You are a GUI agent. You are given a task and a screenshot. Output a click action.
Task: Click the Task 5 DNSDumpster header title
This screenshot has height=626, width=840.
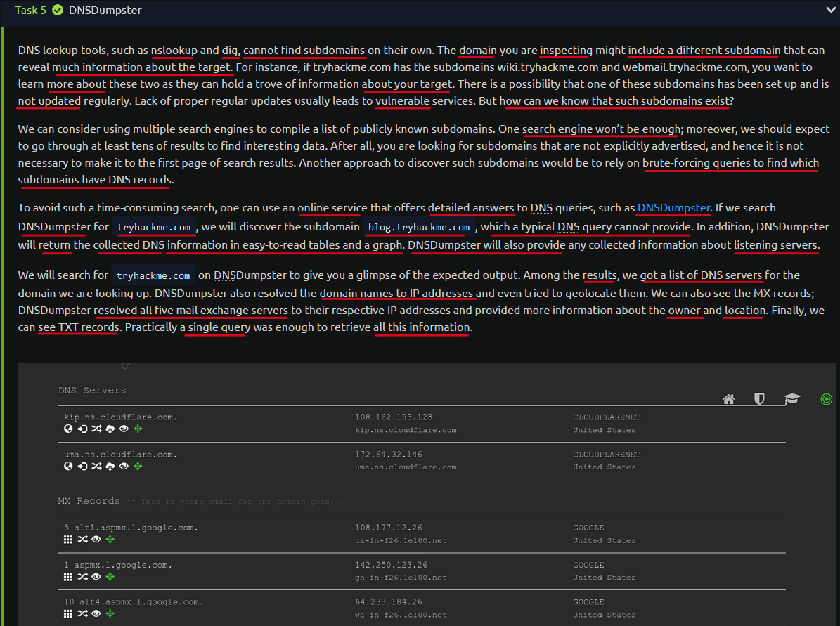coord(105,10)
